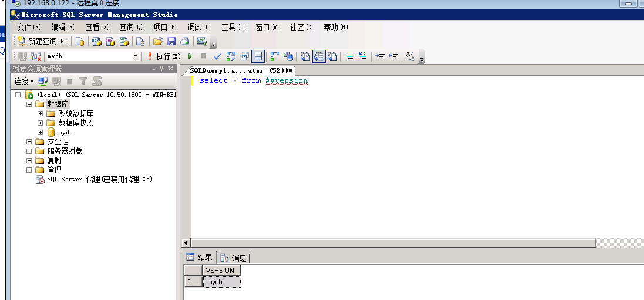Image resolution: width=644 pixels, height=300 pixels.
Task: Uncomment the selected lines
Action: (x=363, y=56)
